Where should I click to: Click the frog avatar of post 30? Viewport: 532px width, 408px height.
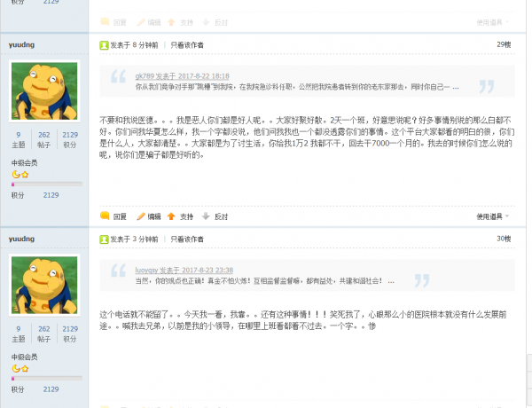coord(44,285)
